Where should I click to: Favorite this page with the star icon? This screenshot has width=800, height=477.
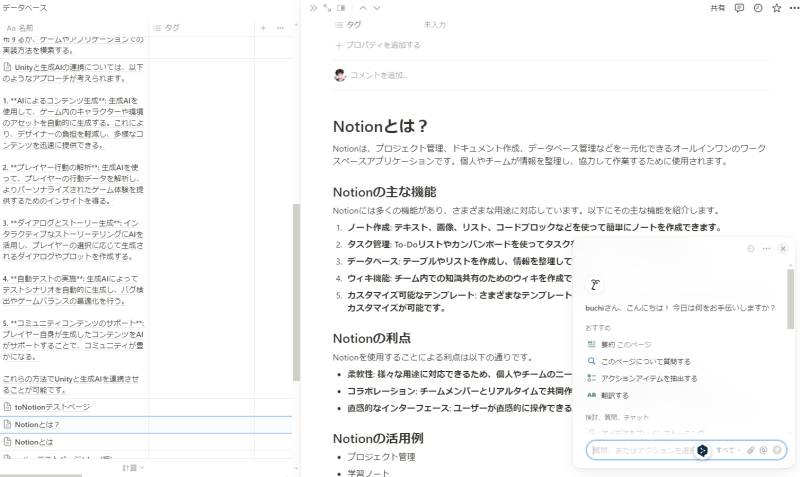(x=774, y=7)
